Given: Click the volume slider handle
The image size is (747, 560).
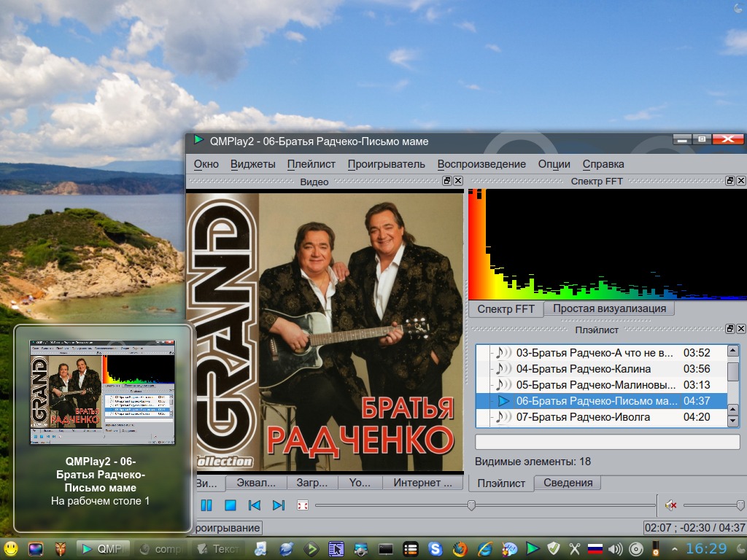Looking at the screenshot, I should click(x=740, y=505).
